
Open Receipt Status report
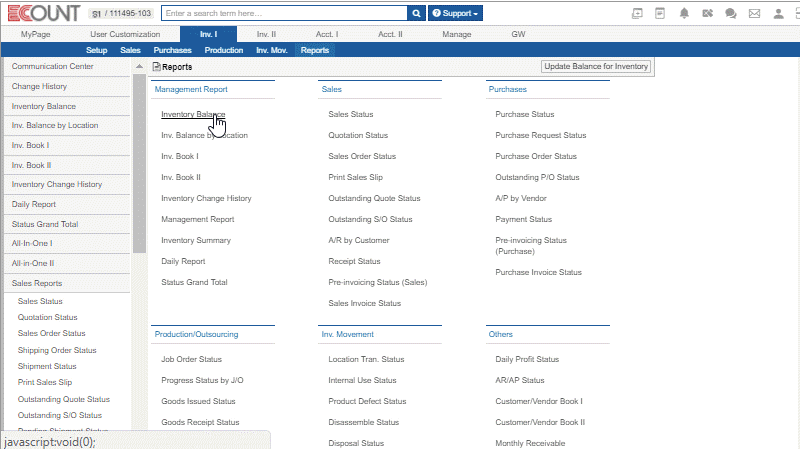[x=355, y=261]
